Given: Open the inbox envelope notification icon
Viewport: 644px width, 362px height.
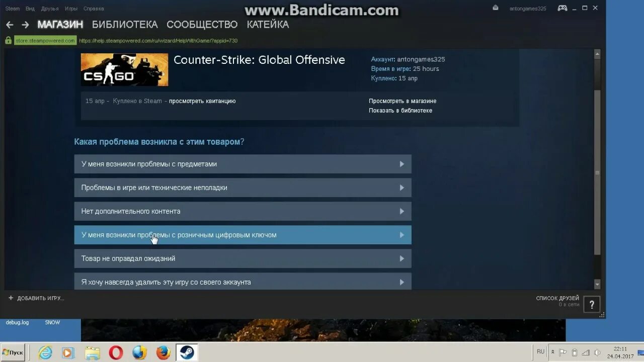Looking at the screenshot, I should (496, 8).
